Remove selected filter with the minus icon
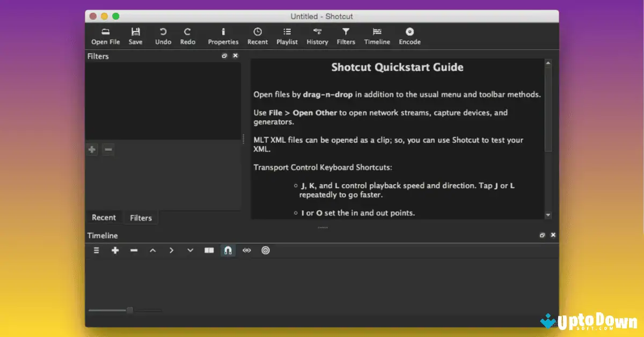 tap(108, 149)
